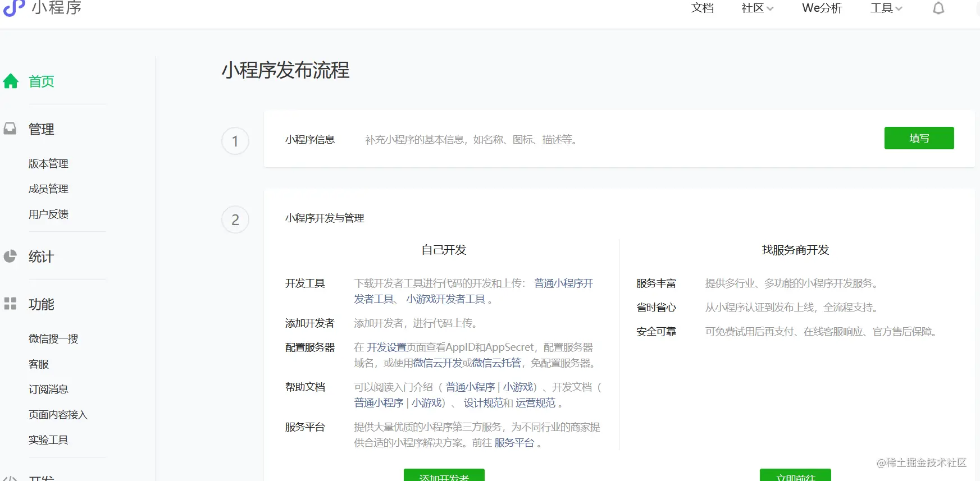Click the 配置服务器 row label
Image resolution: width=980 pixels, height=481 pixels.
point(309,347)
